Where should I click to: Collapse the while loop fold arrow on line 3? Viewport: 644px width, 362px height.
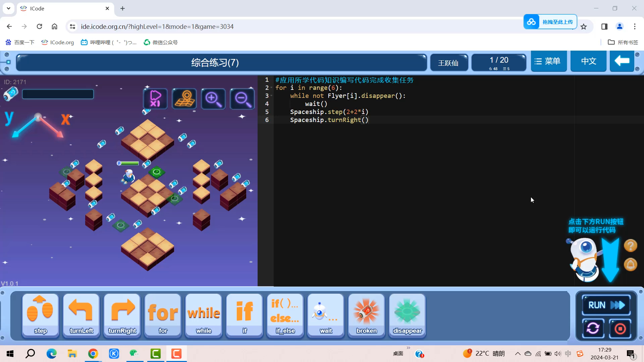[x=271, y=96]
